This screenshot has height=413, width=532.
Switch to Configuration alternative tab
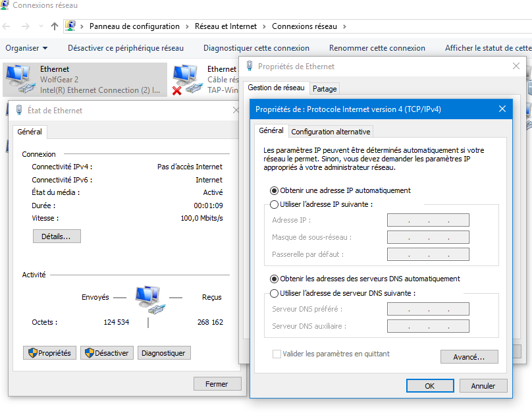click(x=331, y=132)
